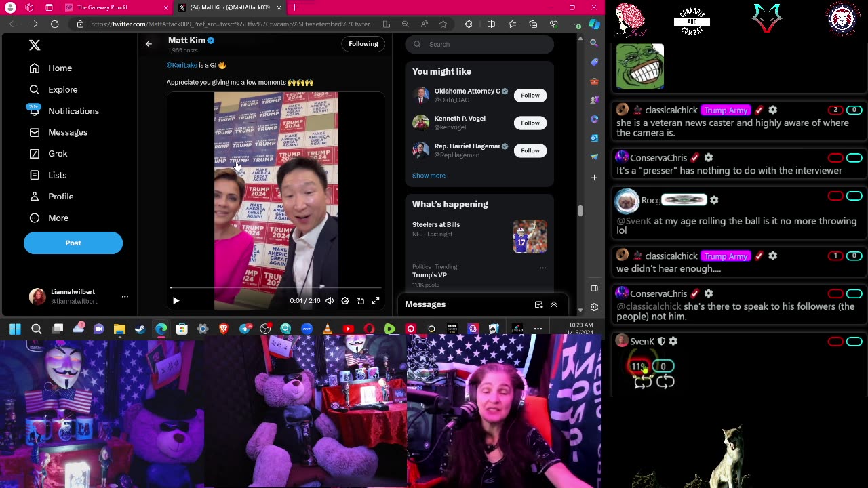The width and height of the screenshot is (868, 488).
Task: Expand the video to fullscreen
Action: [376, 301]
